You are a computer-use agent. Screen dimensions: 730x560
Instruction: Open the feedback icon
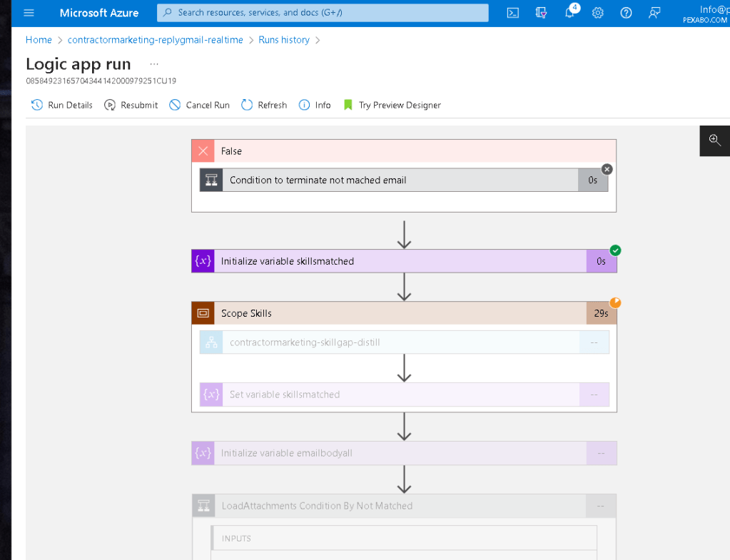click(x=654, y=13)
